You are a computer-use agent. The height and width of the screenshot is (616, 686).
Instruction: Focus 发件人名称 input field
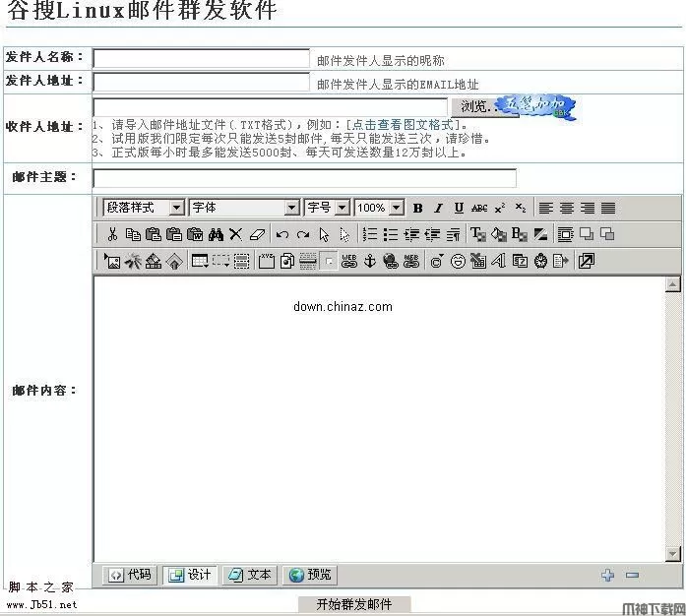point(201,58)
